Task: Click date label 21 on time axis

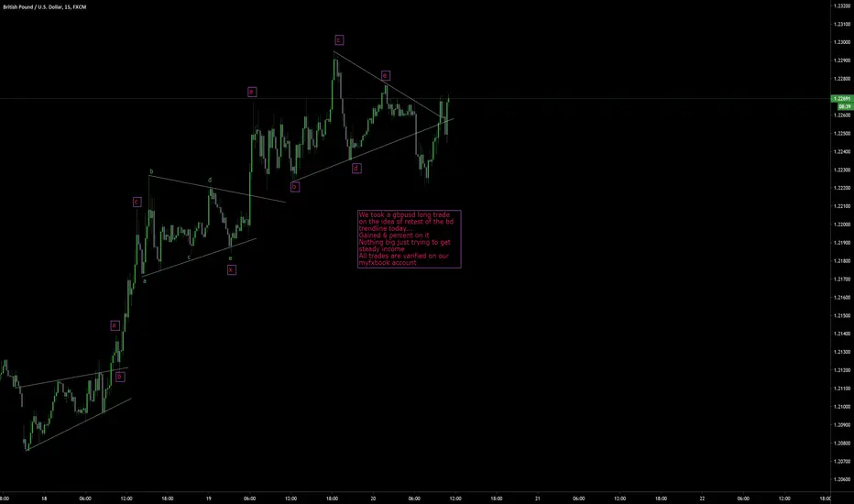Action: coord(538,498)
